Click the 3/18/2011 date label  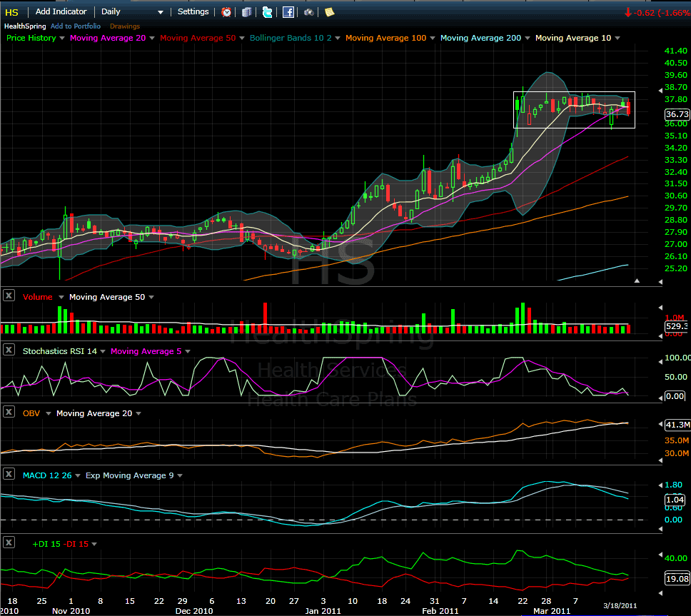pos(620,606)
